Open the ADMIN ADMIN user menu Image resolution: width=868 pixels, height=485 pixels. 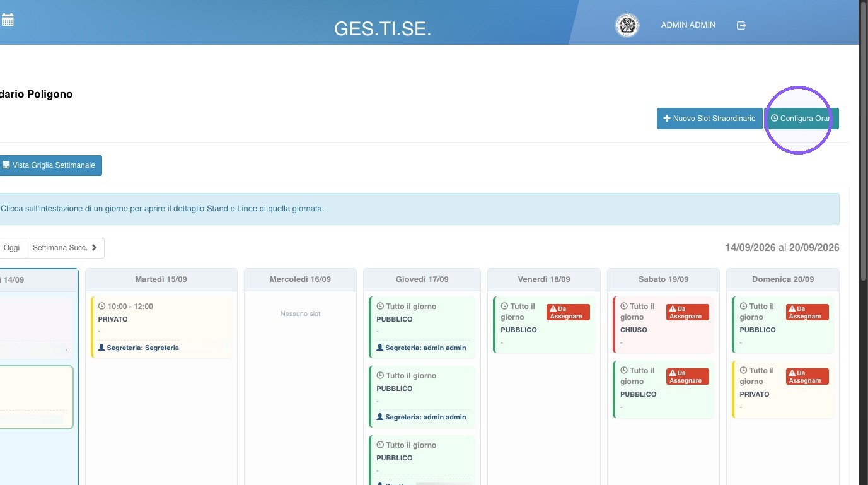pyautogui.click(x=688, y=25)
